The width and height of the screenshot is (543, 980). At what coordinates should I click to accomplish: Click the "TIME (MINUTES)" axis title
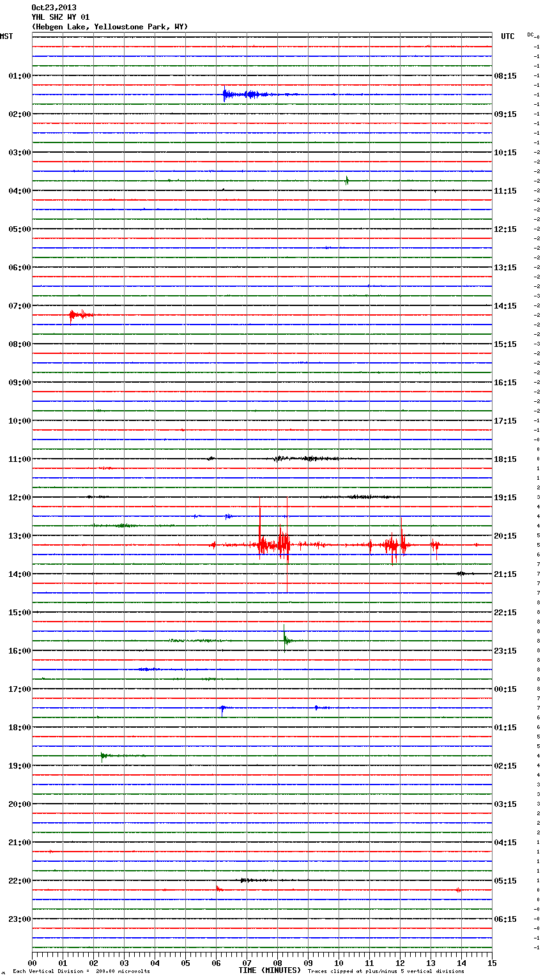pos(270,970)
